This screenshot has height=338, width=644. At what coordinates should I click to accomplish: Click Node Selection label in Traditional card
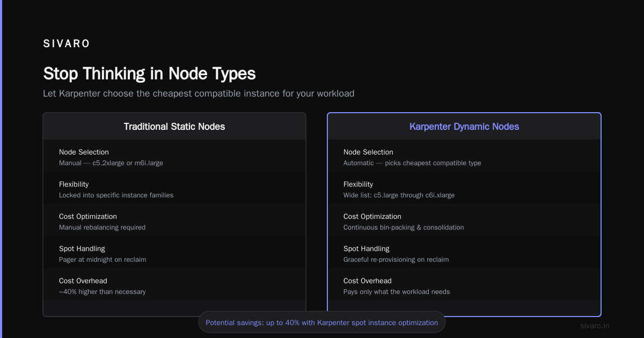pyautogui.click(x=84, y=152)
